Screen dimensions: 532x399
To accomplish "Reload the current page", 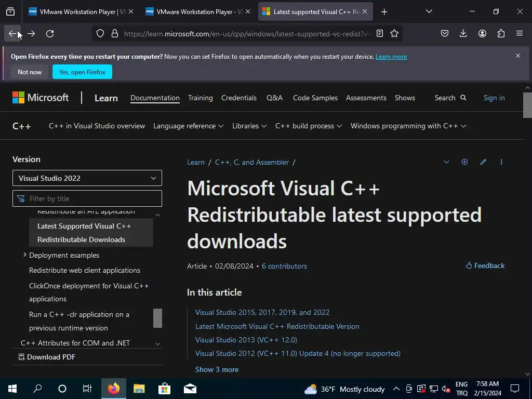I will (x=50, y=34).
